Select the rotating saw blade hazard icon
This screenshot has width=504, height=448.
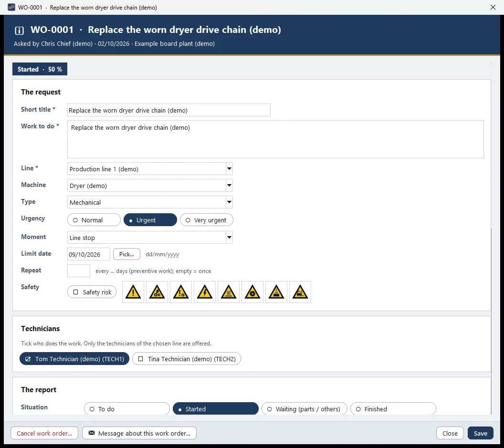pos(252,292)
